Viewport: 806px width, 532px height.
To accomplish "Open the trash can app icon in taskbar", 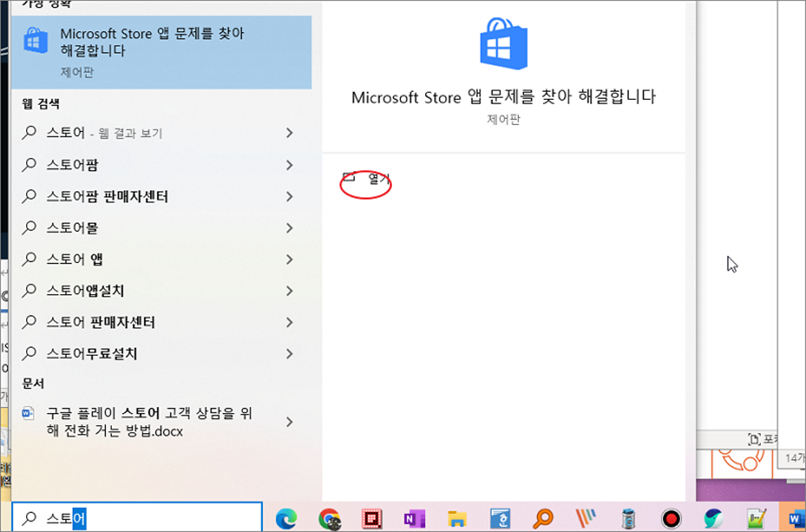I will (x=629, y=518).
